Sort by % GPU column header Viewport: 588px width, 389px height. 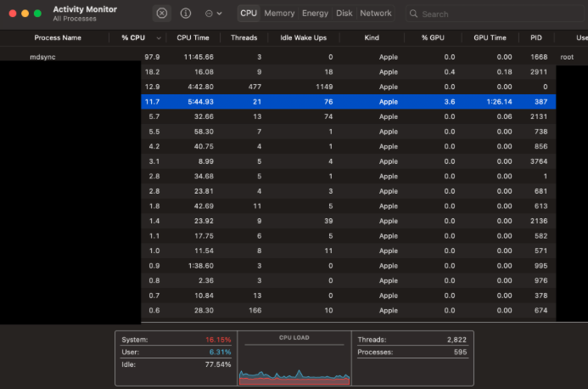[433, 37]
